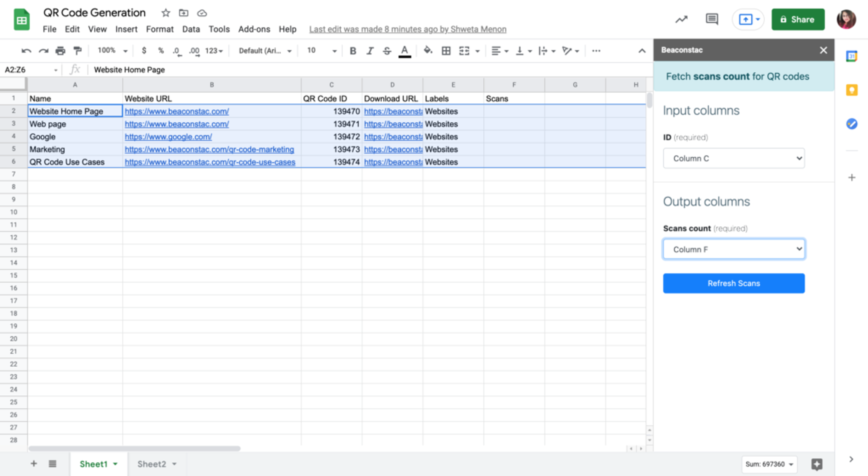Open the Format menu

[x=160, y=29]
